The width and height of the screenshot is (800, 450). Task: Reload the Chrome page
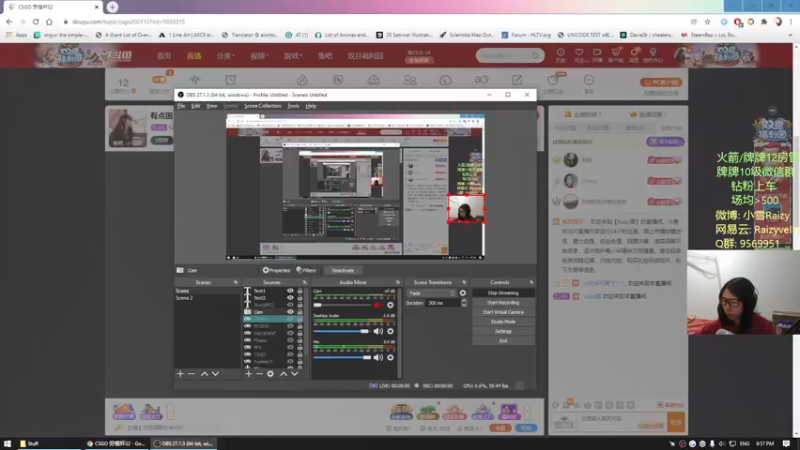click(x=36, y=21)
